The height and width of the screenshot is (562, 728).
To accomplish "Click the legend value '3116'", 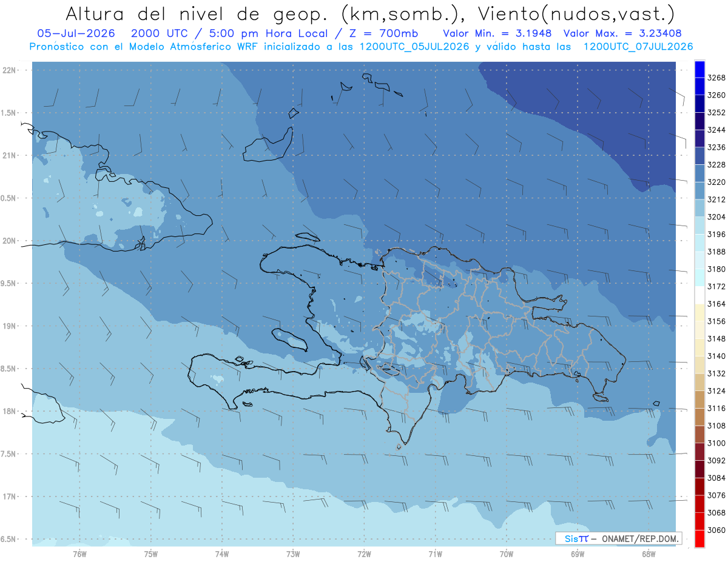I will tap(716, 408).
